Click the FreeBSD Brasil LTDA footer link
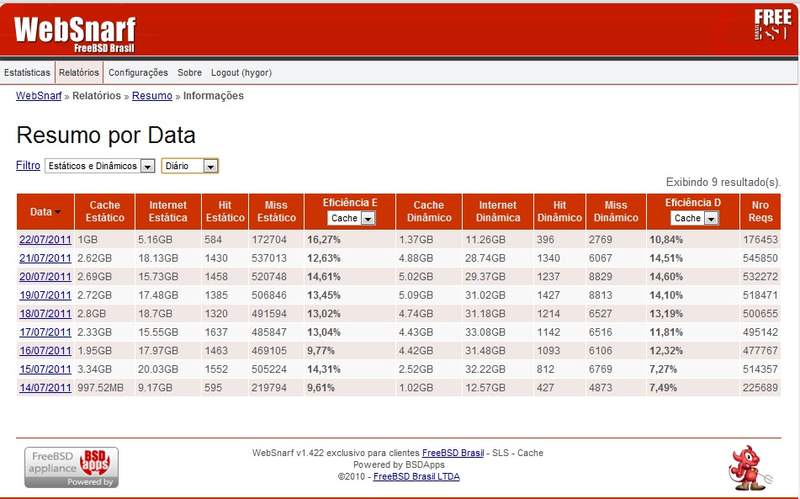 click(x=416, y=477)
